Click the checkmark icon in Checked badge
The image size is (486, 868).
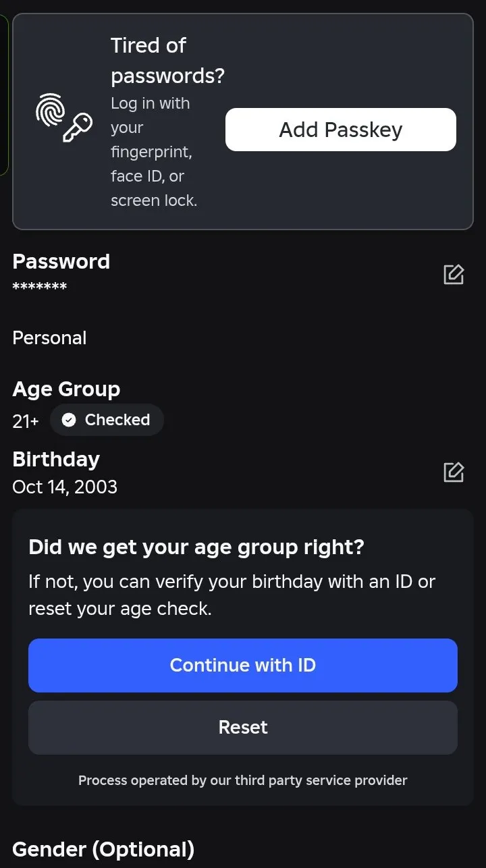click(69, 420)
